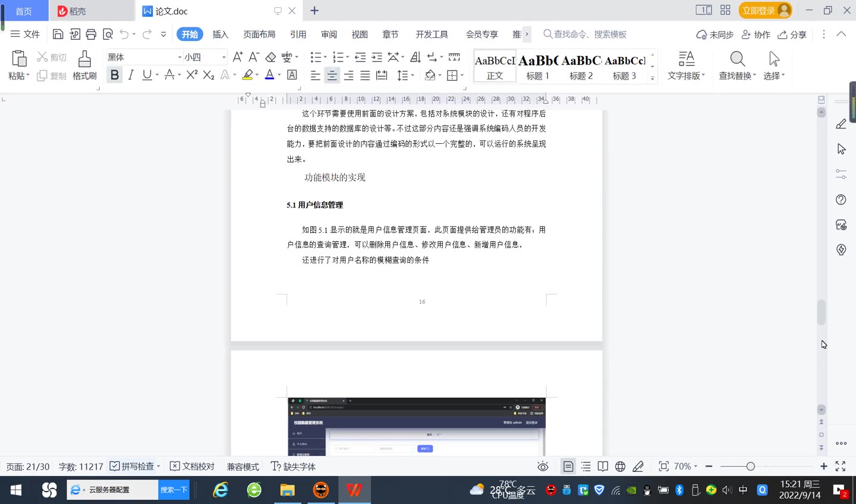856x504 pixels.
Task: Click the eye protection mode icon in status bar
Action: [543, 467]
